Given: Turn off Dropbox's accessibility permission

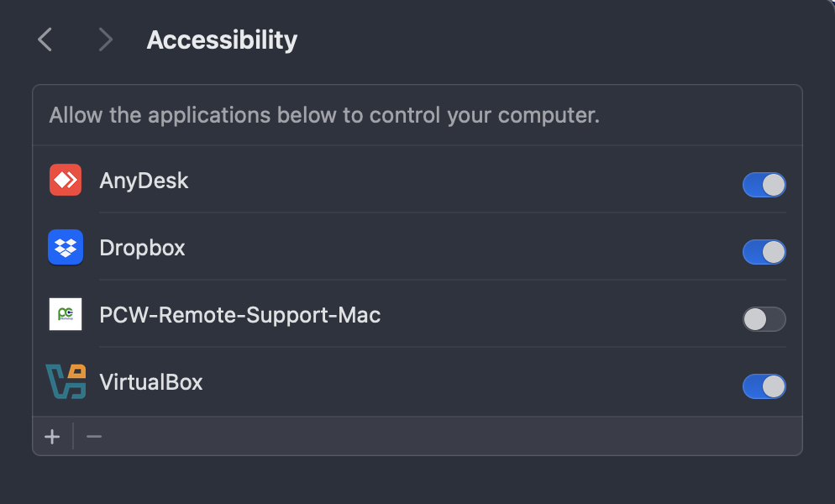Looking at the screenshot, I should tap(764, 252).
